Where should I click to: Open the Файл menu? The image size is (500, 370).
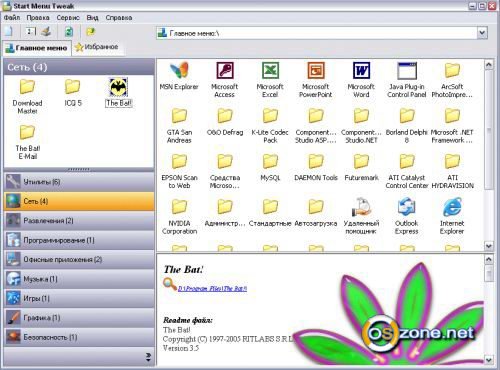[12, 18]
